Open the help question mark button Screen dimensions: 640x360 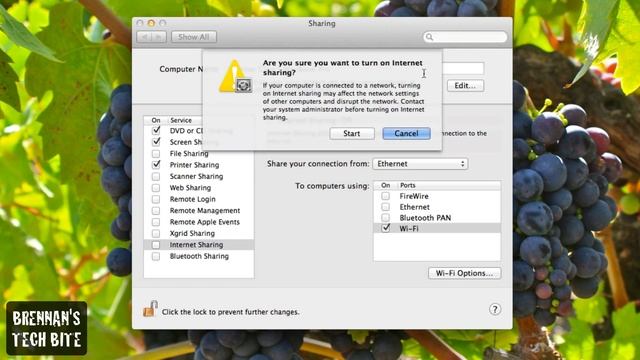coord(495,309)
